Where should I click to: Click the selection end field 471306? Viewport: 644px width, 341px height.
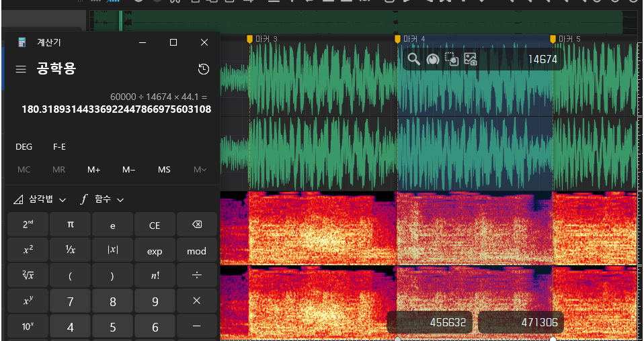point(521,322)
